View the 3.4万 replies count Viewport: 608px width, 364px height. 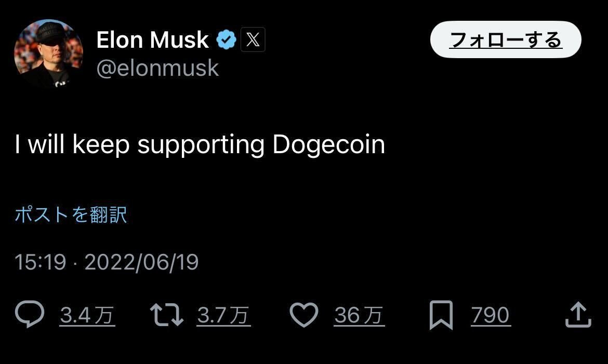click(87, 315)
